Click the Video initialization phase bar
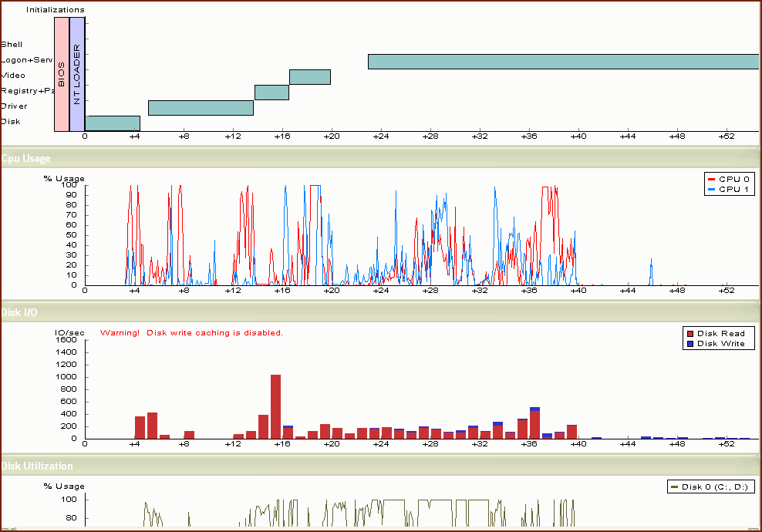 [x=310, y=77]
